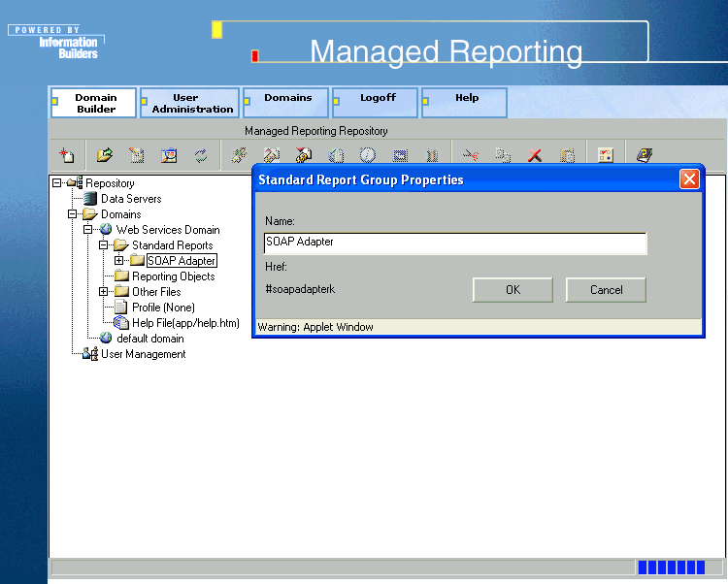The height and width of the screenshot is (584, 728).
Task: Click the magnifier search toolbar icon
Action: point(169,155)
